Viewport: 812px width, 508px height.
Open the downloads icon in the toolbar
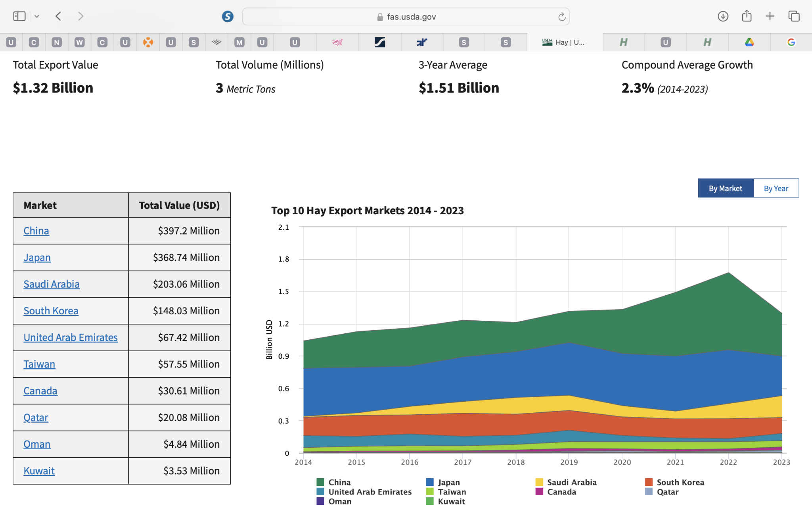tap(723, 16)
